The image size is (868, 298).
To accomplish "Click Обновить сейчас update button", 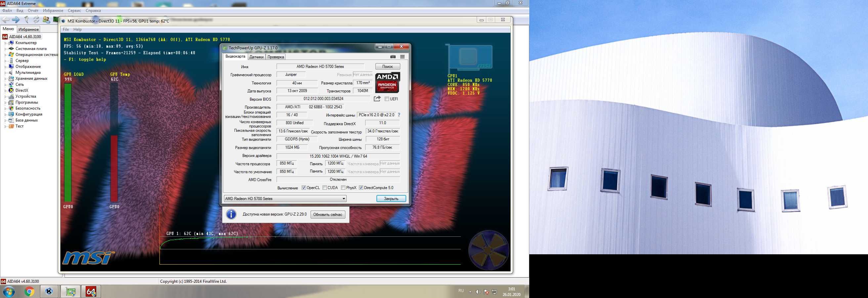I will (x=327, y=215).
